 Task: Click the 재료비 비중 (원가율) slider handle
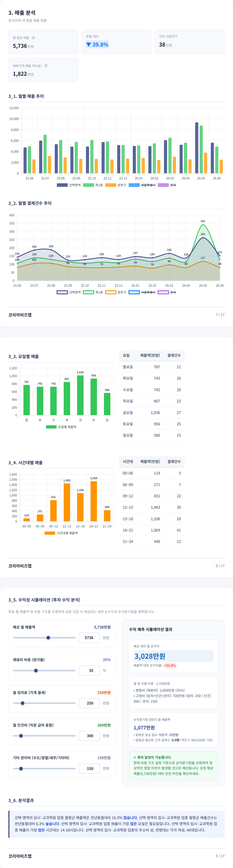pyautogui.click(x=36, y=671)
